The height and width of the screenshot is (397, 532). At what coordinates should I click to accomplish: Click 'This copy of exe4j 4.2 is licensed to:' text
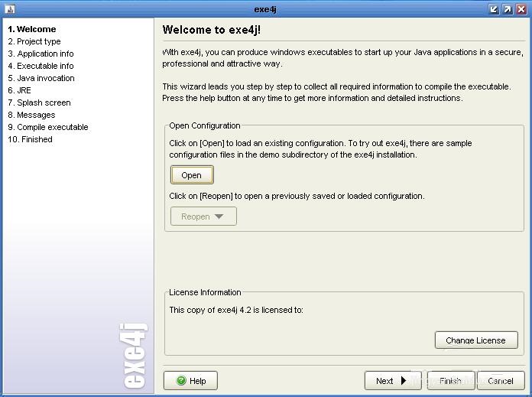236,310
